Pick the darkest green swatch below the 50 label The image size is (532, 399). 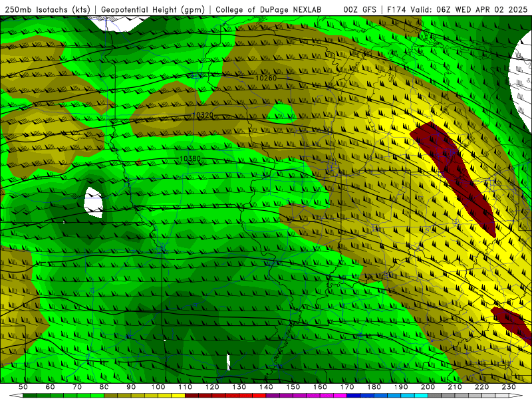click(30, 396)
